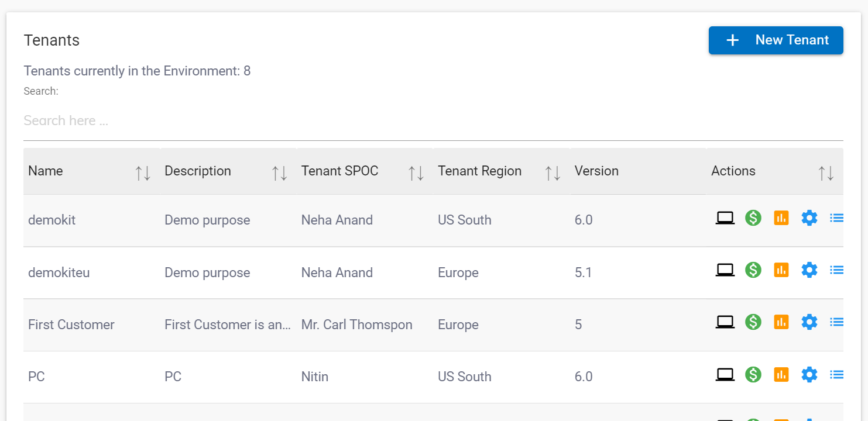Open the billing dollar icon for demokiteu
Image resolution: width=868 pixels, height=421 pixels.
click(x=753, y=270)
